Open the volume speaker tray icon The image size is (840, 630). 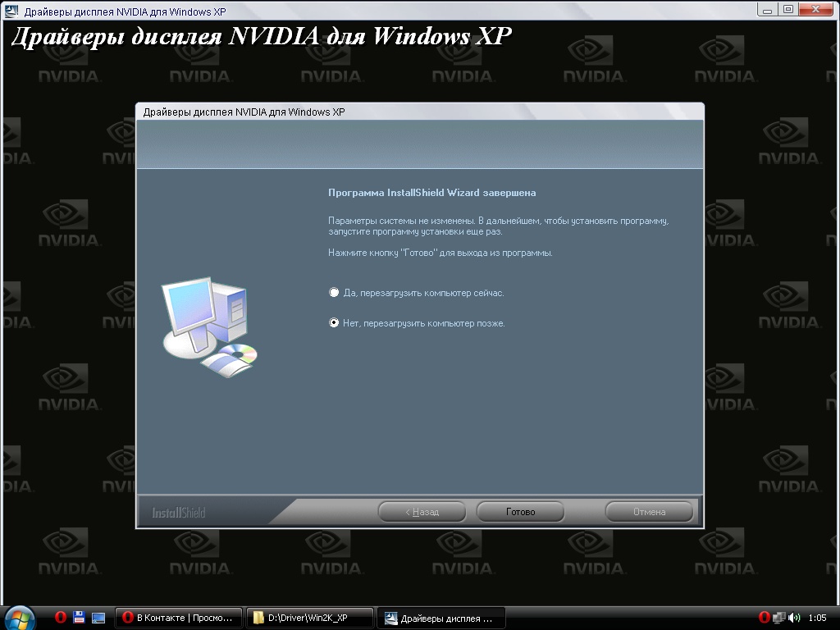(x=794, y=618)
